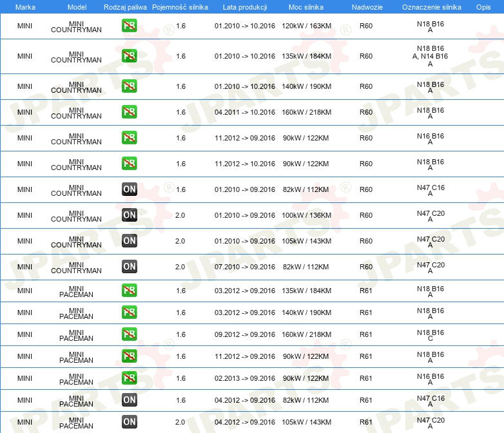
Task: Click the Moc silnika column header
Action: [x=306, y=7]
